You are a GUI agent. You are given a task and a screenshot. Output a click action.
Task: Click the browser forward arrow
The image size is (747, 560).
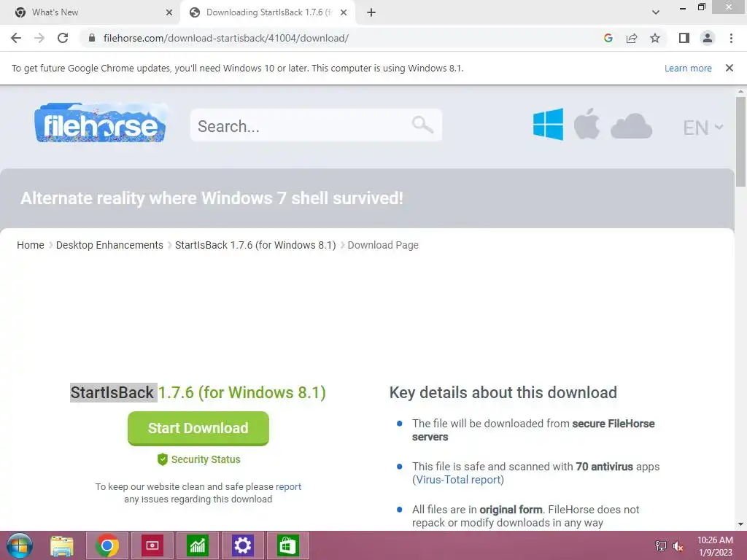point(39,38)
